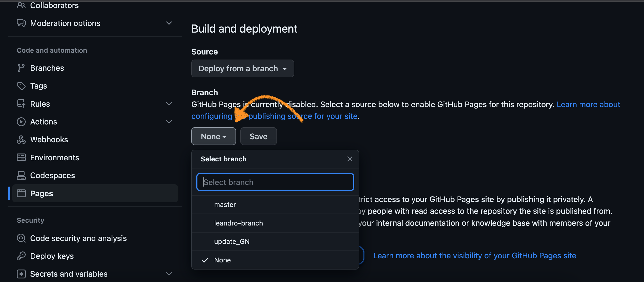Viewport: 644px width, 282px height.
Task: Go to Codespaces settings
Action: [52, 175]
